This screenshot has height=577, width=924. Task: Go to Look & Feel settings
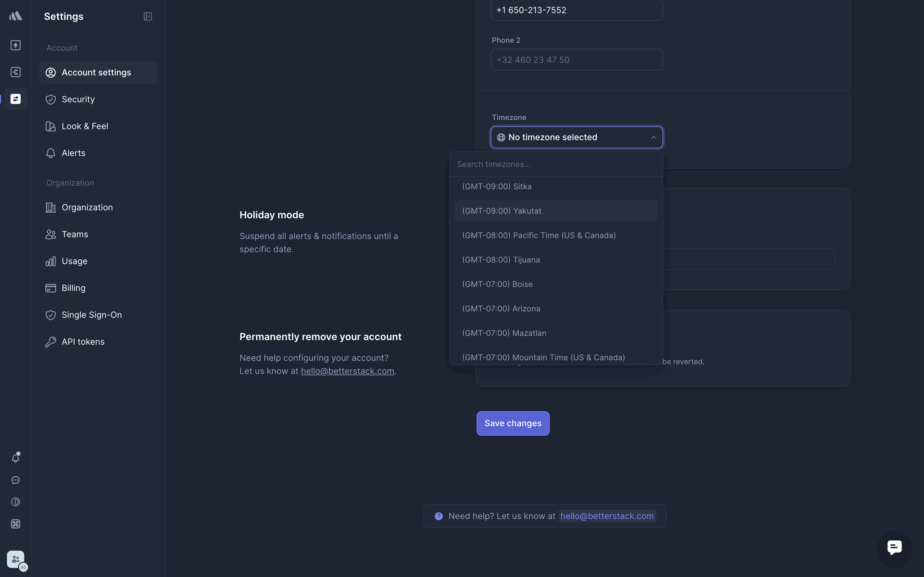coord(85,126)
